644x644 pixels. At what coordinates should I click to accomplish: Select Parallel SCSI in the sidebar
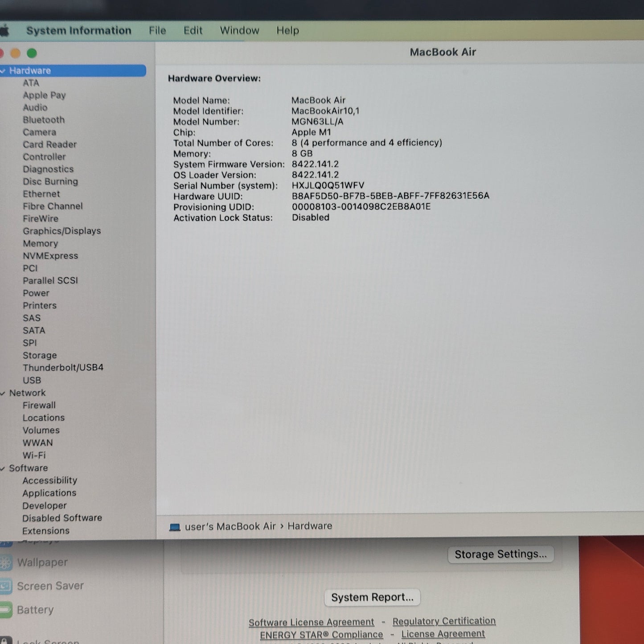[x=50, y=281]
